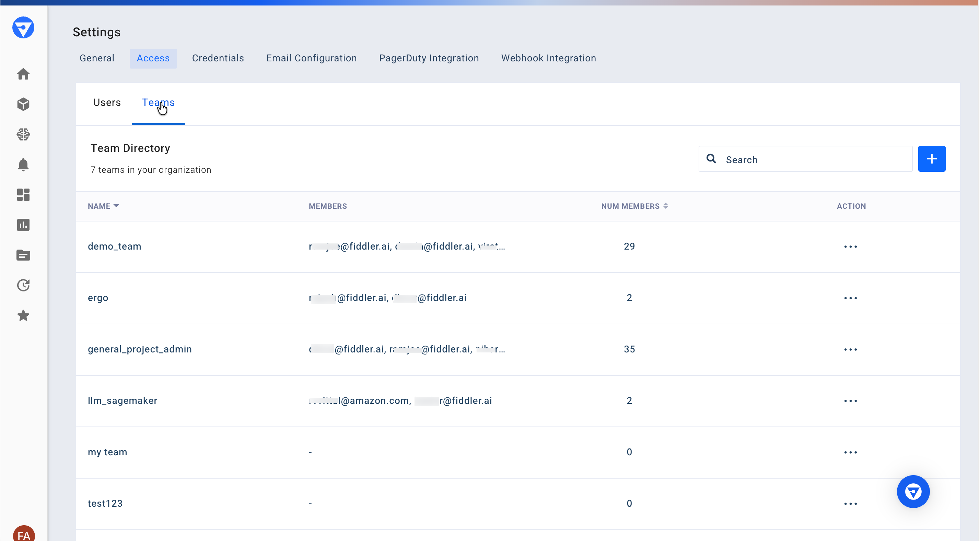Switch to the Users tab
The width and height of the screenshot is (980, 541).
pos(107,103)
